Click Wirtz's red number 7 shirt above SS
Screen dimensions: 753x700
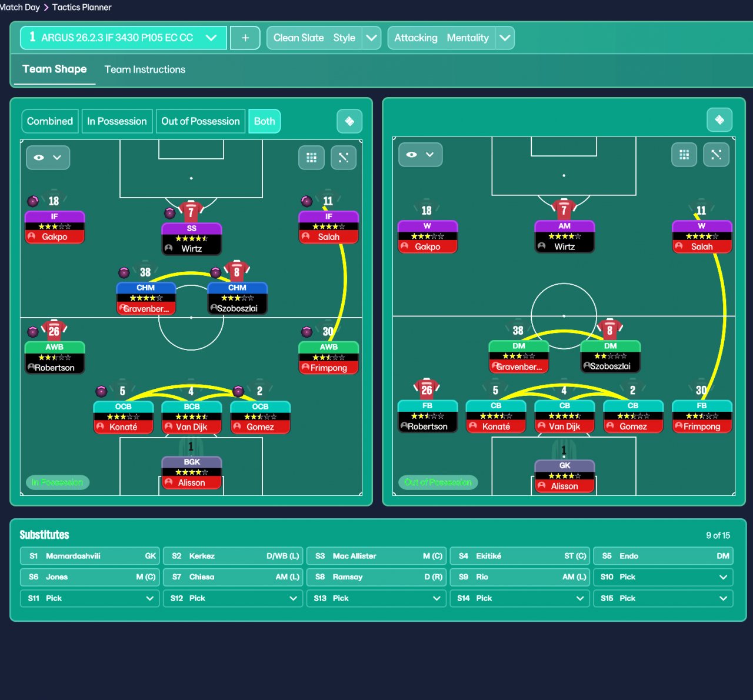coord(191,212)
